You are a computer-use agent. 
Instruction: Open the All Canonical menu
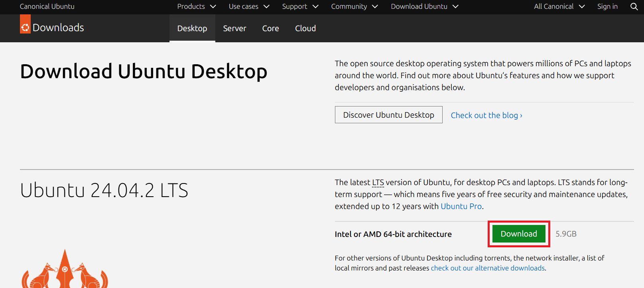click(559, 6)
